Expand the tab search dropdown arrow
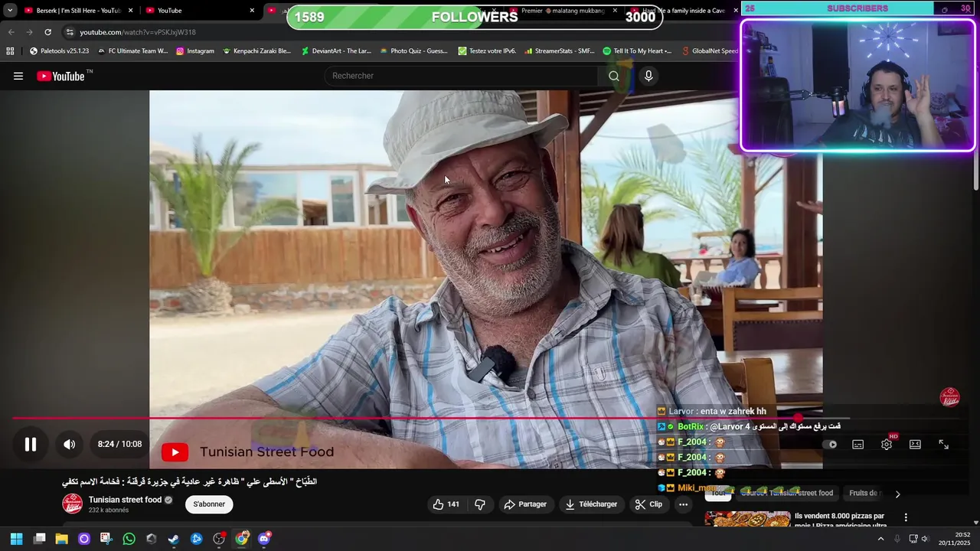Image resolution: width=980 pixels, height=551 pixels. coord(9,11)
